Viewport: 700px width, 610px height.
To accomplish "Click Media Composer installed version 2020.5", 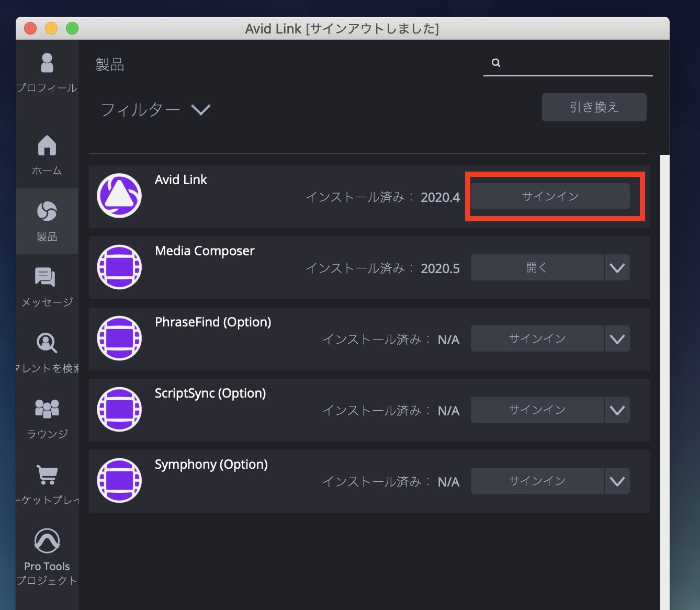I will 441,268.
